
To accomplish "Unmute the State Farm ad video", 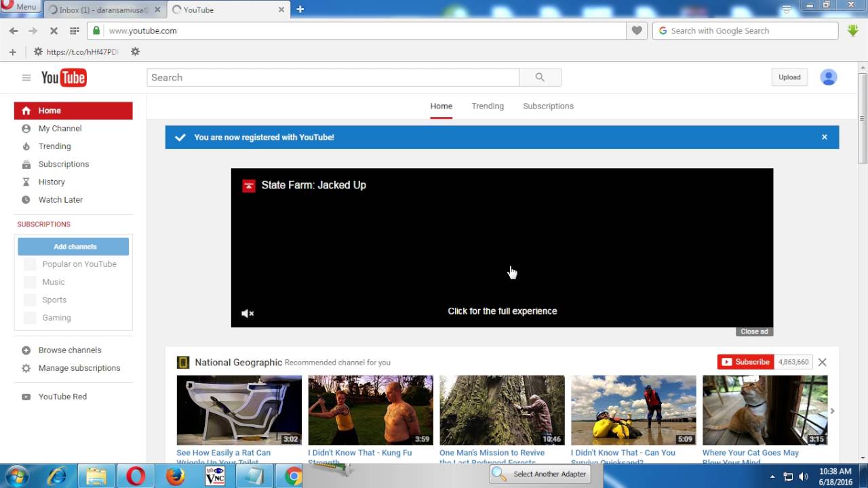I will (248, 313).
